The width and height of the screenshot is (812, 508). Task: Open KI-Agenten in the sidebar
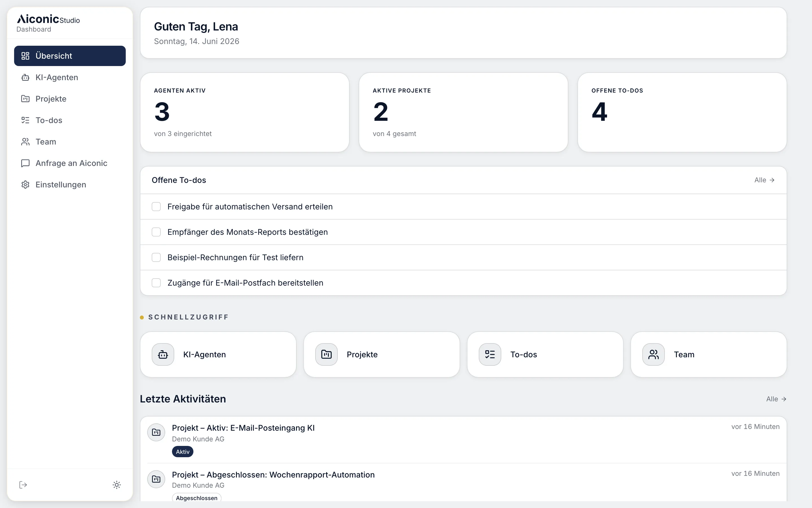click(x=70, y=77)
